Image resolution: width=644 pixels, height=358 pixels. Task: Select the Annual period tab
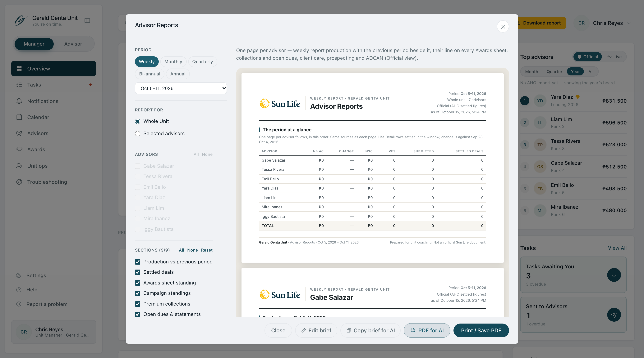[178, 74]
